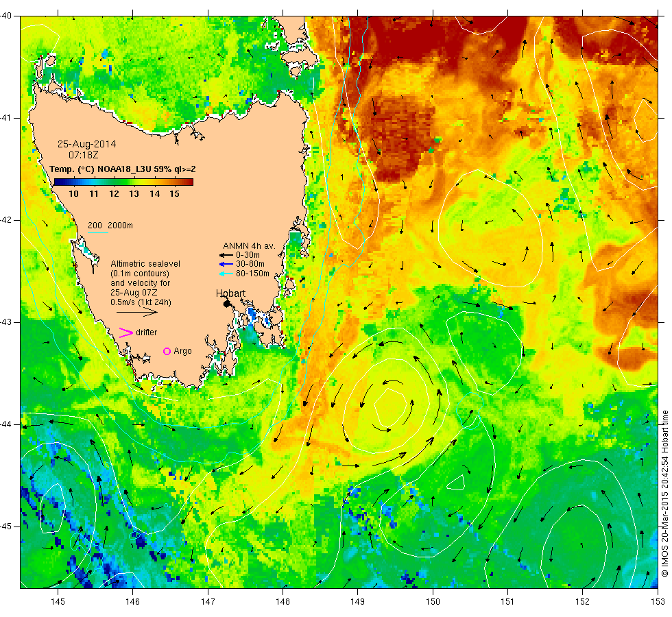Screen dimensions: 672x617
Task: Click the latitude axis label -43
Action: coord(6,322)
